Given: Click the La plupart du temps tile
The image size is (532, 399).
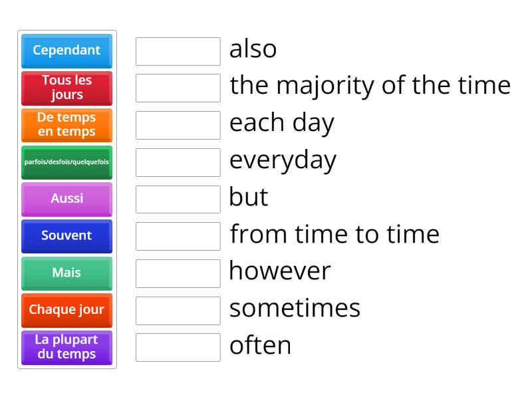Looking at the screenshot, I should pyautogui.click(x=66, y=347).
